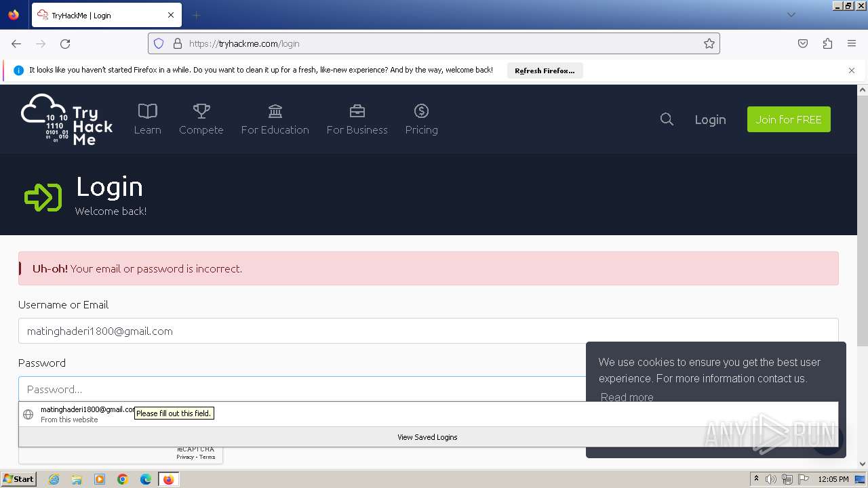
Task: Reload the page with the refresh icon
Action: click(x=65, y=43)
